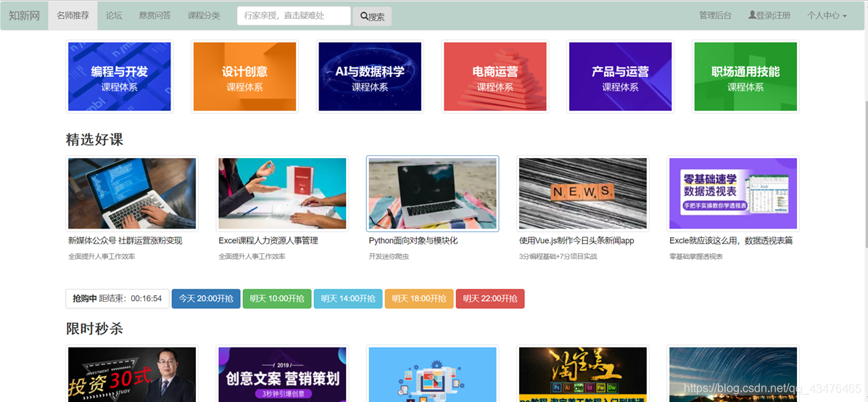Click the 投资30式 flash sale thumbnail

pyautogui.click(x=132, y=374)
